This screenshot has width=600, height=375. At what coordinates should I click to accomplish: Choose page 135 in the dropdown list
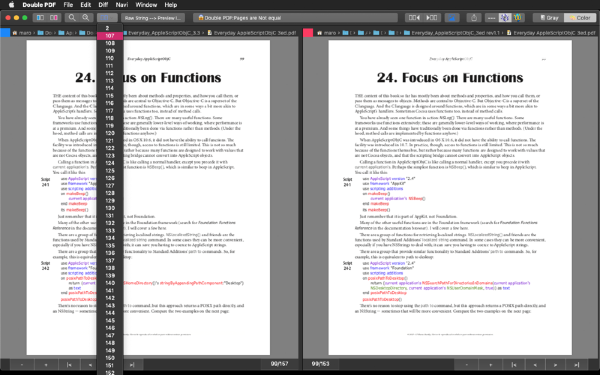[110, 246]
